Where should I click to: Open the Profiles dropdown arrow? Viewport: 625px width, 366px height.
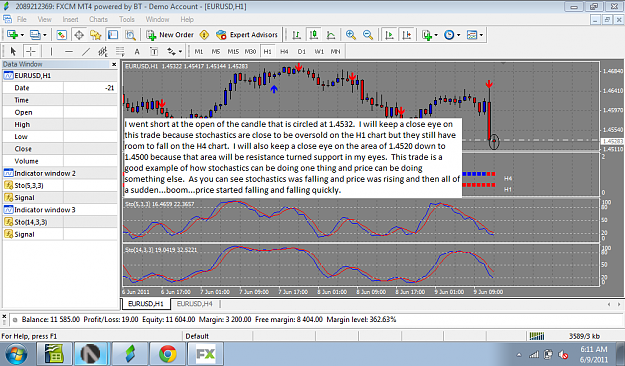[44, 35]
